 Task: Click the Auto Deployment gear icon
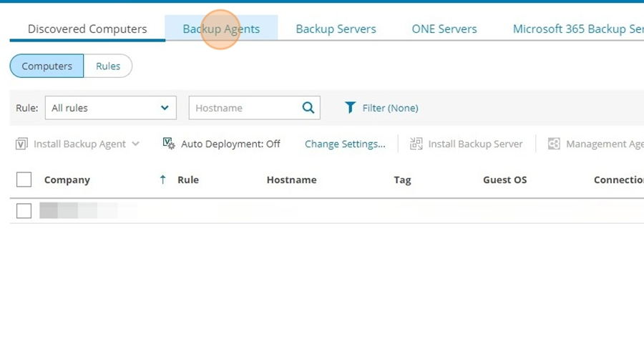point(169,143)
